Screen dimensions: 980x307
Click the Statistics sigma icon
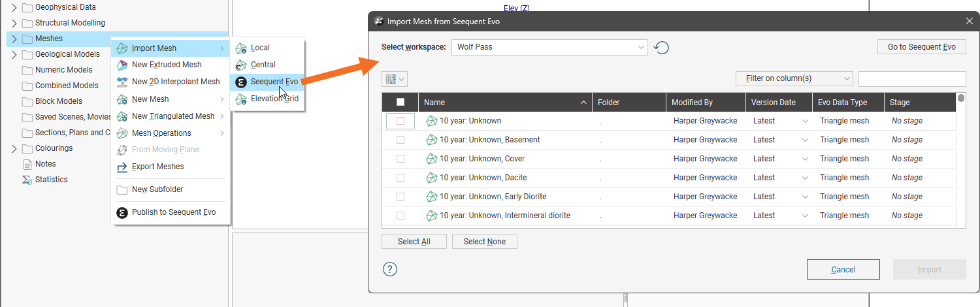tap(27, 180)
